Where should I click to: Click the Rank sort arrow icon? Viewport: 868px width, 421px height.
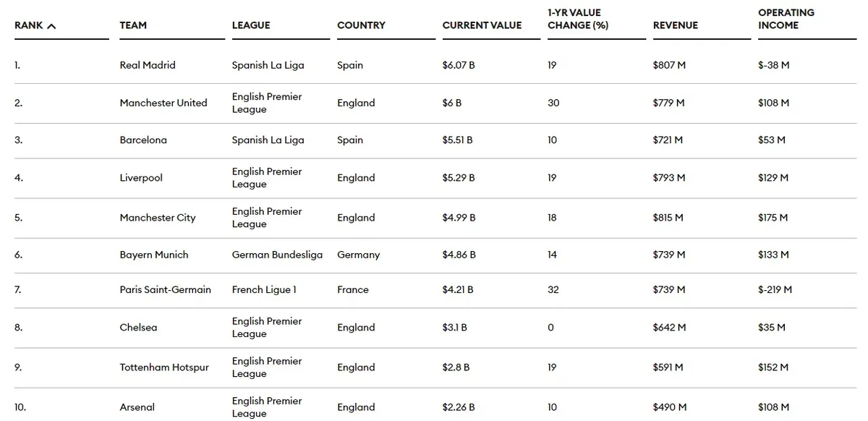point(51,26)
